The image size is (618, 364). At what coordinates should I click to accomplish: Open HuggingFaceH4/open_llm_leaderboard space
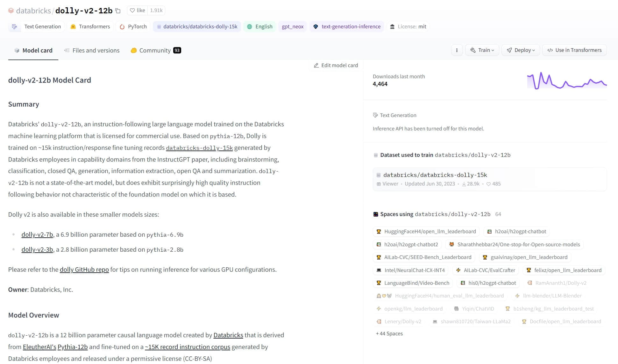[426, 231]
